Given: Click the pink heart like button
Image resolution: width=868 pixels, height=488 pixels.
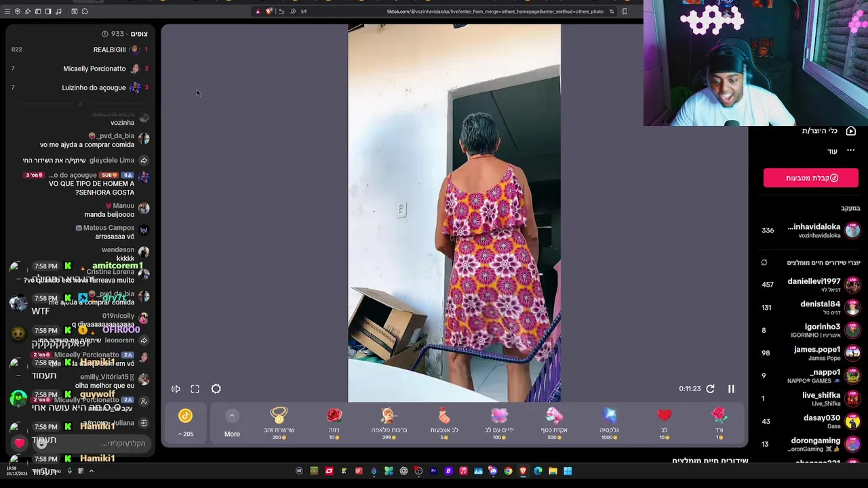Looking at the screenshot, I should pyautogui.click(x=19, y=443).
